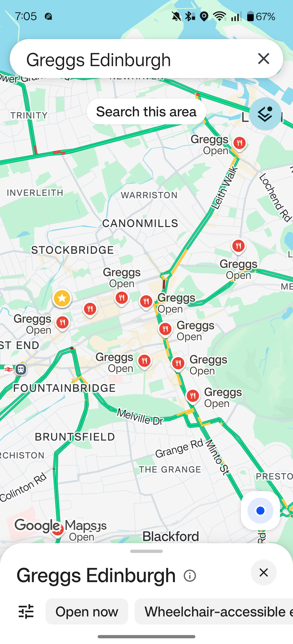This screenshot has width=293, height=644.
Task: Select the yellow starred saved place pin
Action: coord(62,298)
